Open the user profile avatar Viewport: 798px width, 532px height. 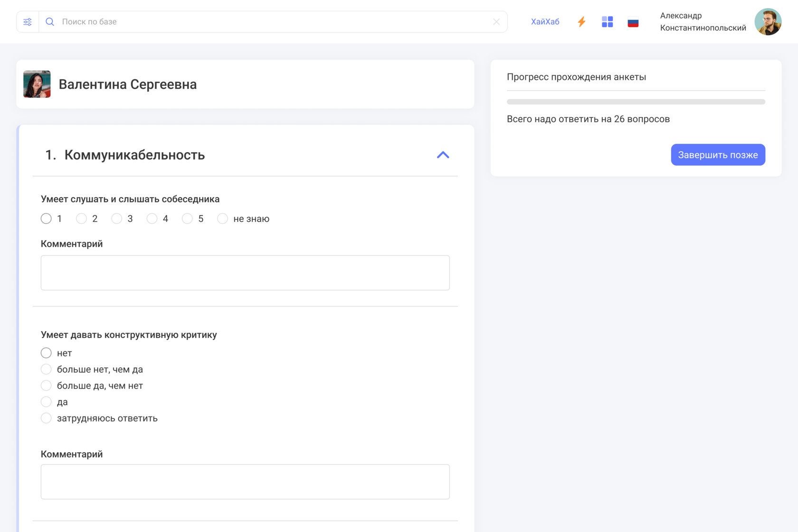pyautogui.click(x=768, y=22)
